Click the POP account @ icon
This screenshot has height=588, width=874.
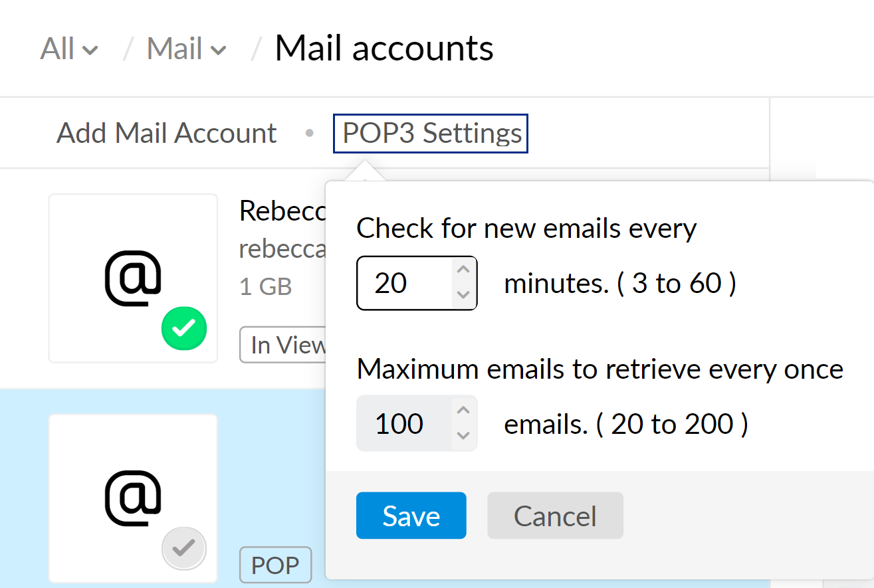click(132, 497)
